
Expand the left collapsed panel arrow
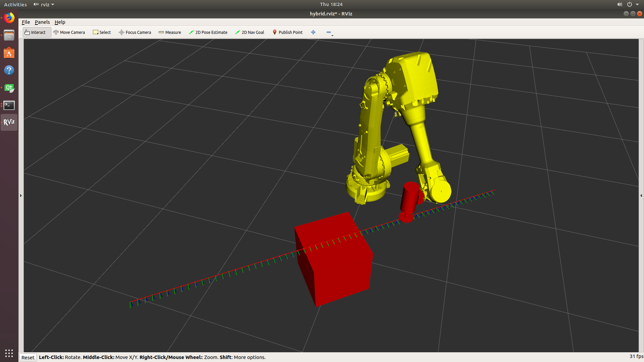(21, 195)
